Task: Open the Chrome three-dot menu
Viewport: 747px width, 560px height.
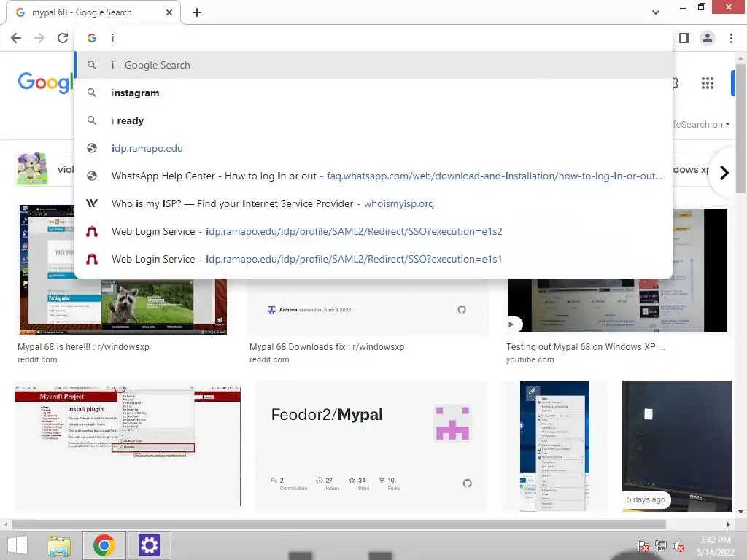Action: [731, 38]
